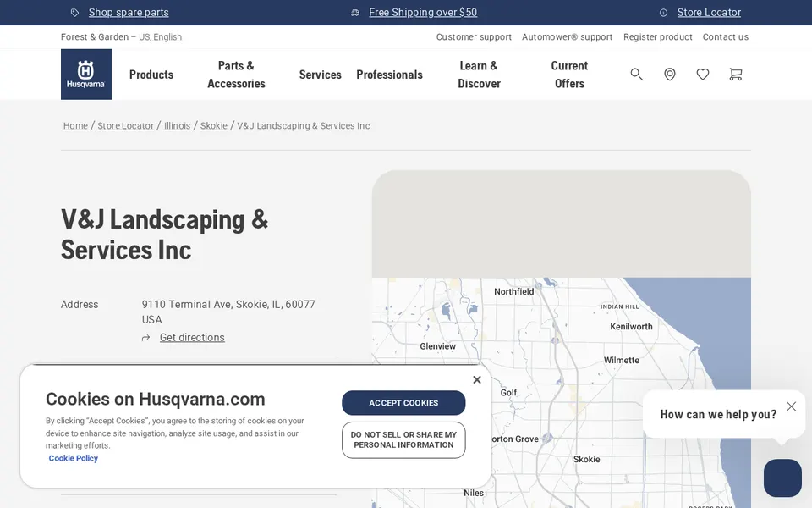This screenshot has height=508, width=812.
Task: Open Customer support link
Action: tap(474, 36)
